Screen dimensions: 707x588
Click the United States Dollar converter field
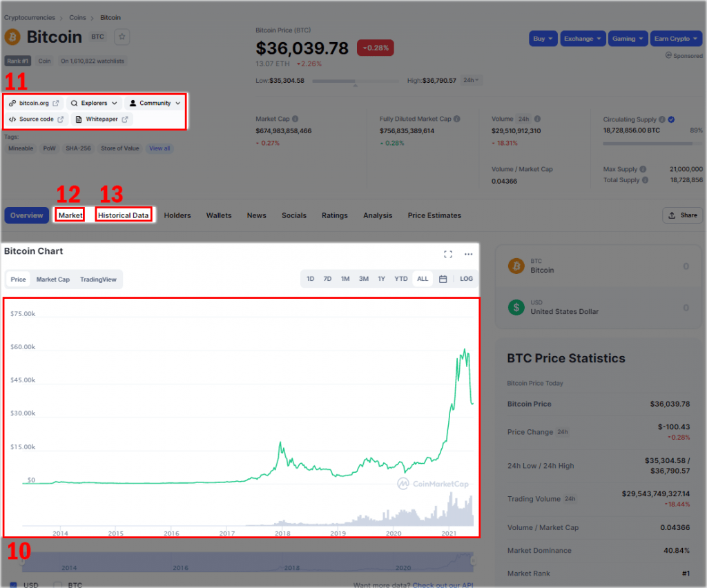pos(599,307)
